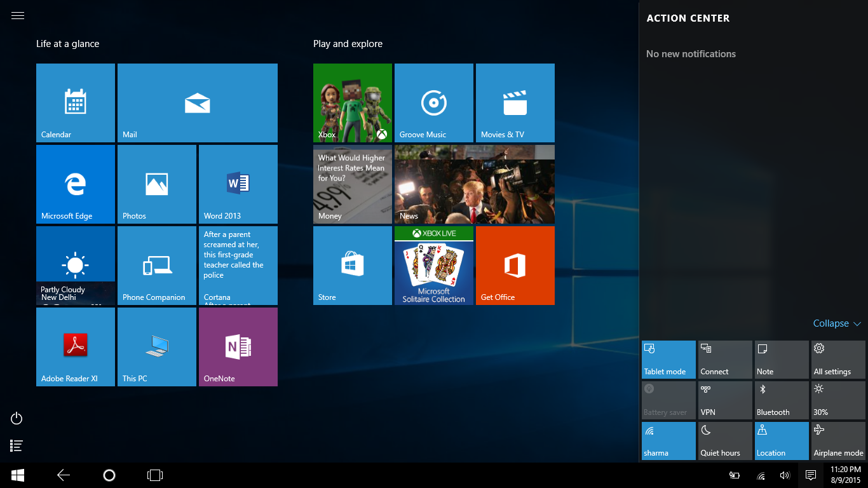
Task: Open the taskbar clock and date
Action: [845, 475]
